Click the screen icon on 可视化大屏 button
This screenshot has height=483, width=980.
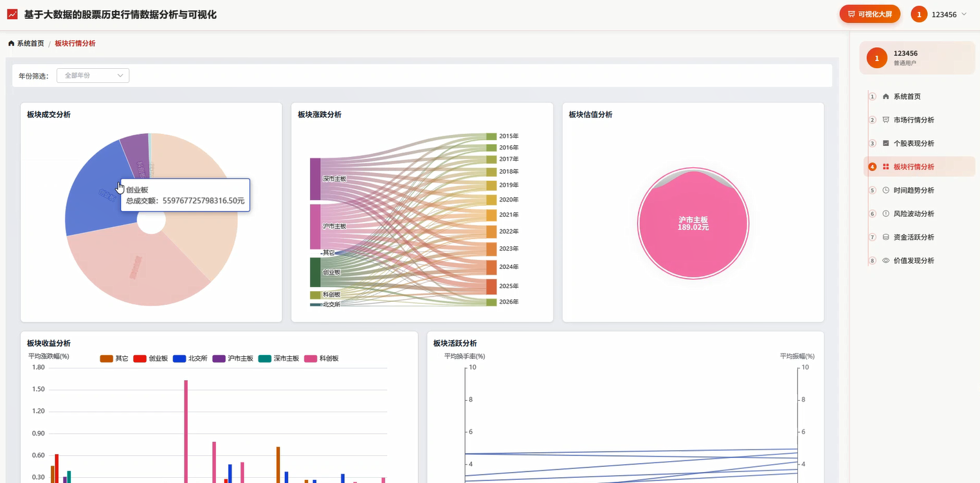(x=851, y=14)
